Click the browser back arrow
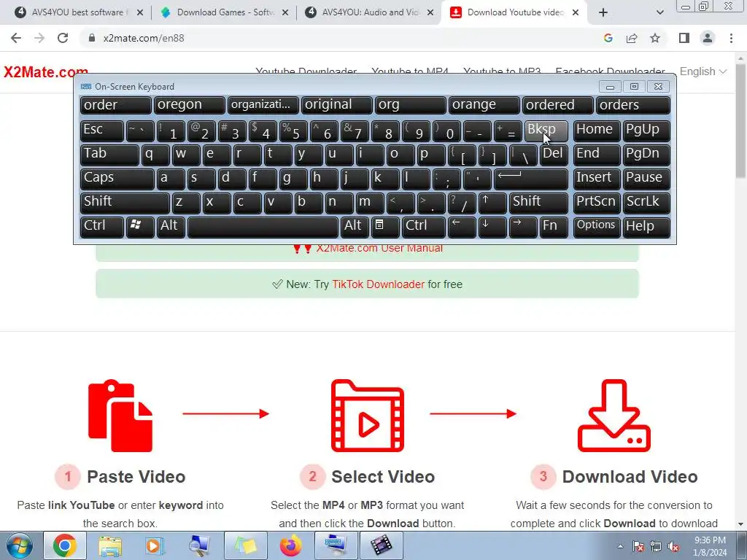Screen dimensions: 747x560 pos(16,38)
